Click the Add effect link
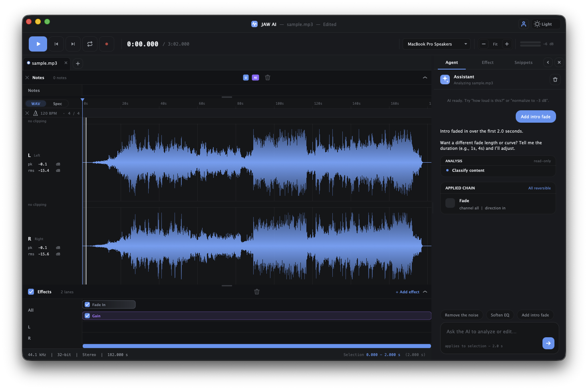The image size is (588, 390). [407, 292]
